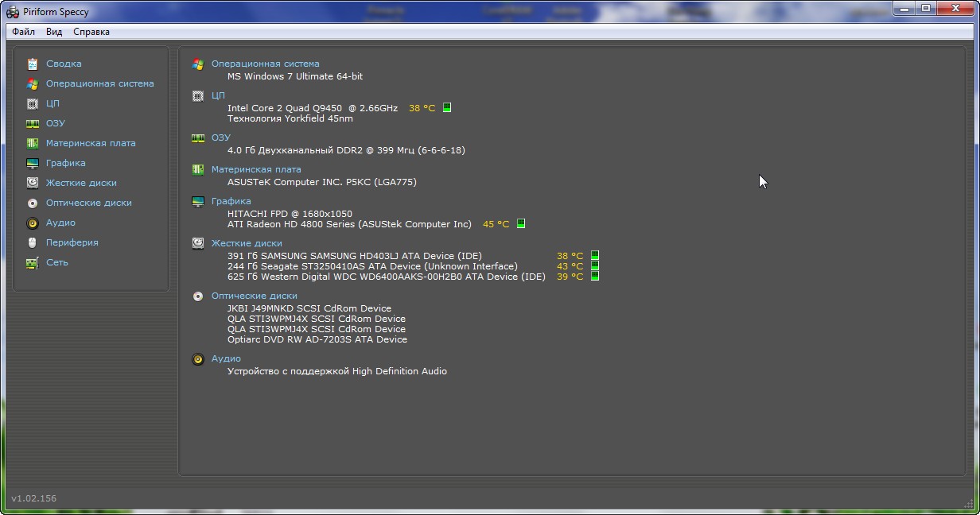This screenshot has width=980, height=515.
Task: Click the hard drive icon beside sidebar Жесткие диски
Action: tap(33, 183)
